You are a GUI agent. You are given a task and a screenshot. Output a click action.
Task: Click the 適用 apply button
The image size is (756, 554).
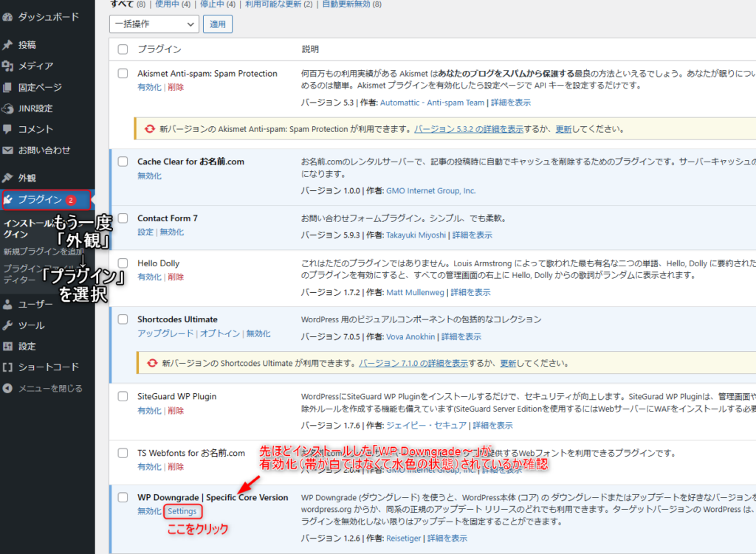[x=218, y=24]
